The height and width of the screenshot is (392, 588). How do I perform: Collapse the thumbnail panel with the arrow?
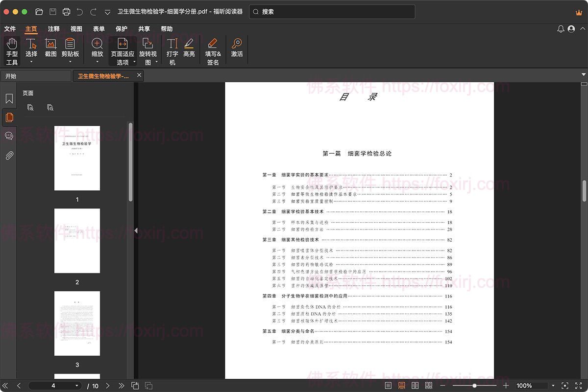(136, 231)
